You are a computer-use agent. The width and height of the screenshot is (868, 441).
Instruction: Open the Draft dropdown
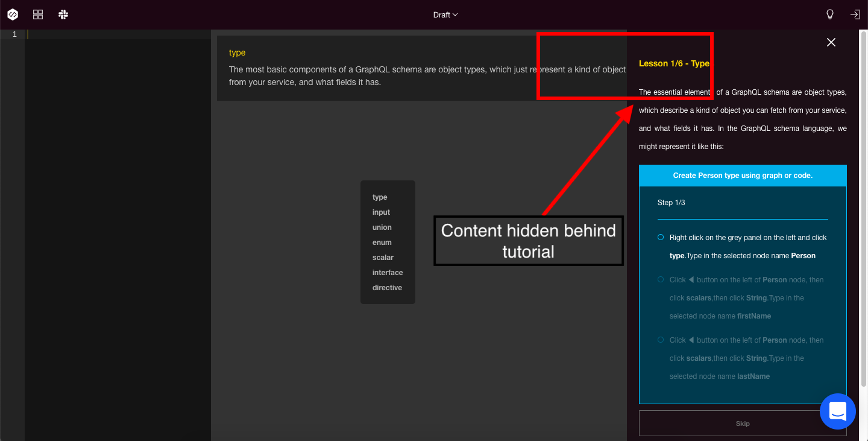coord(445,14)
